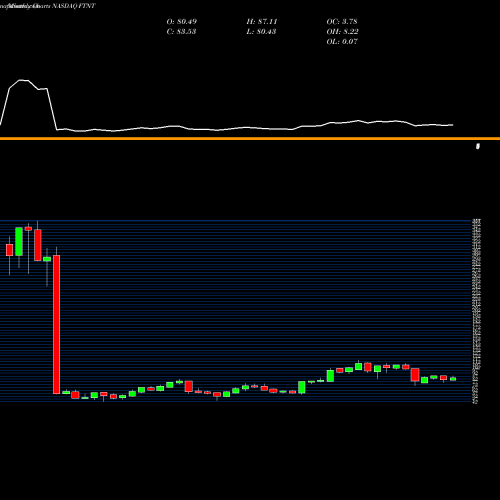Click the OC: 3.78 reading

pyautogui.click(x=342, y=22)
